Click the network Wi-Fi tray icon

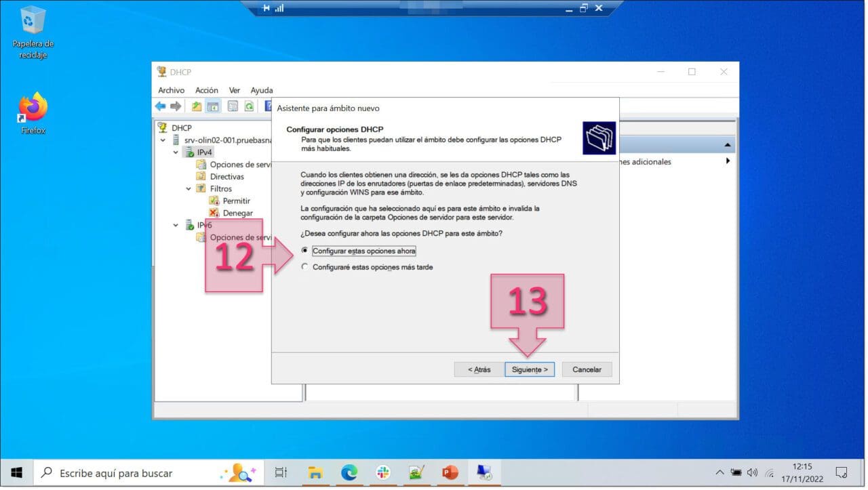click(770, 472)
